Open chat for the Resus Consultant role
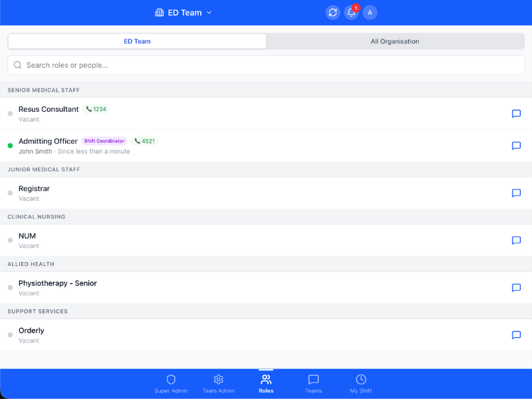The width and height of the screenshot is (532, 399). coord(516,114)
